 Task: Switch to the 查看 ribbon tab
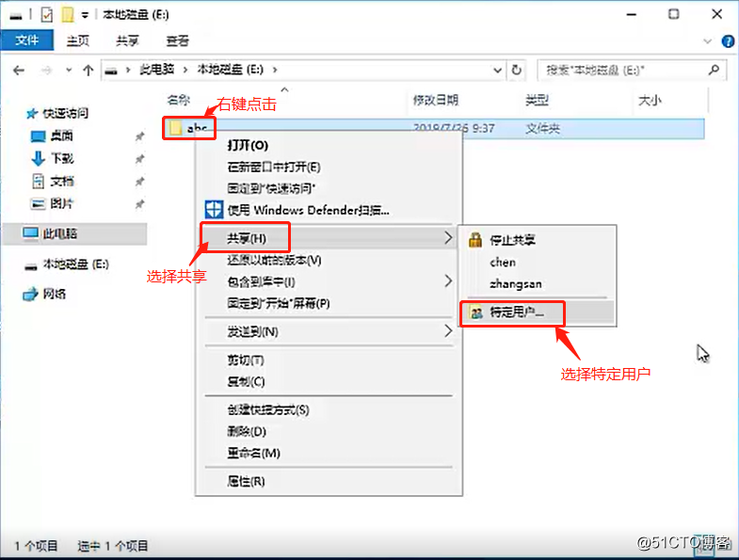tap(177, 41)
